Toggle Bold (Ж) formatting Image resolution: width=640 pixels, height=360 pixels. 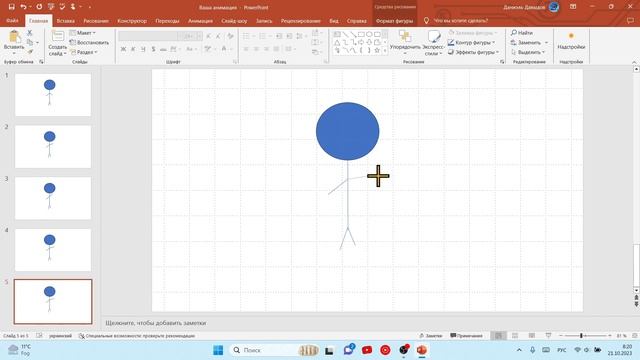pos(123,49)
